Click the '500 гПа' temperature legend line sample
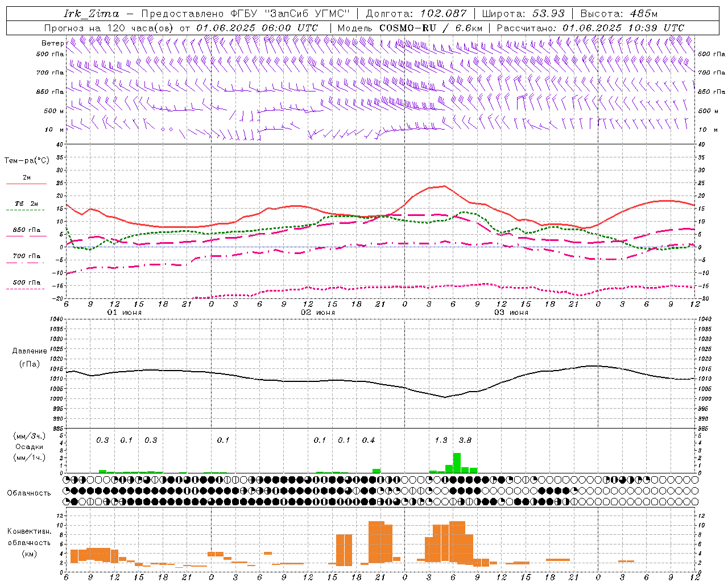Screen dimensions: 728x582 [26, 289]
